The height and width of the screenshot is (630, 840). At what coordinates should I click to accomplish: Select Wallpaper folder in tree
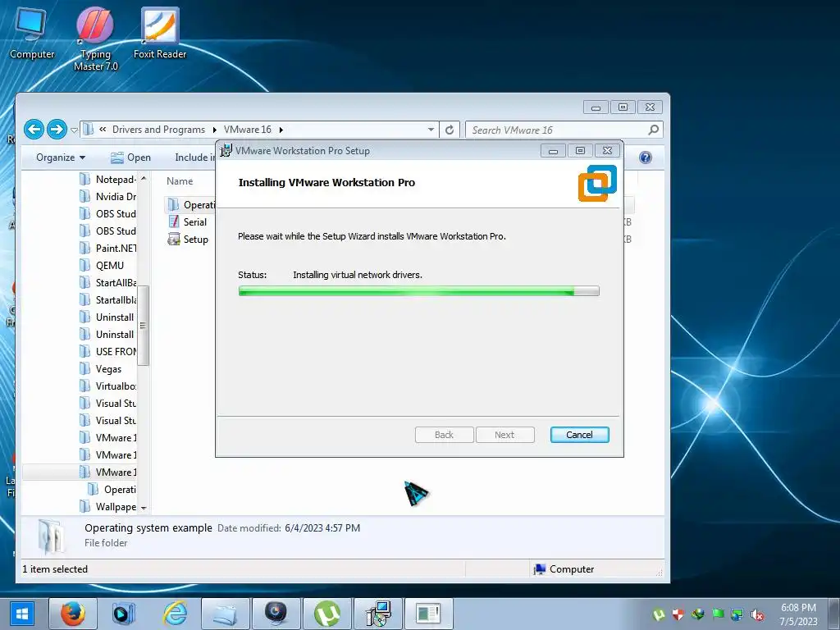click(107, 507)
